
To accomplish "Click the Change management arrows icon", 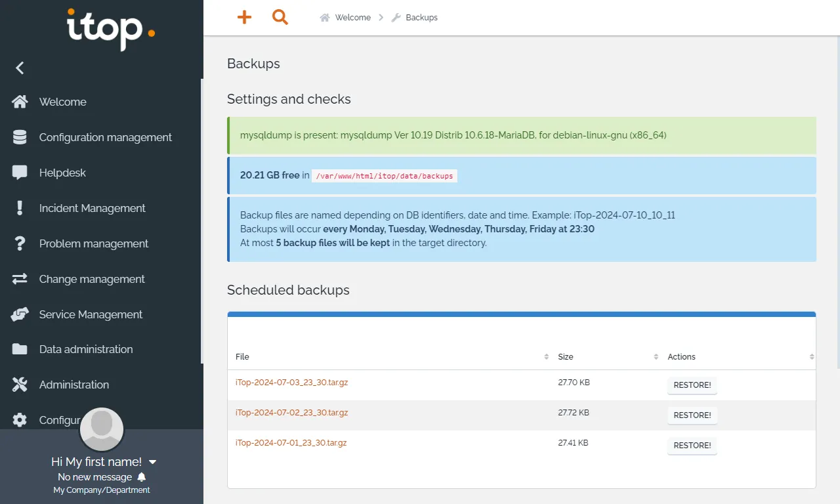I will 20,279.
